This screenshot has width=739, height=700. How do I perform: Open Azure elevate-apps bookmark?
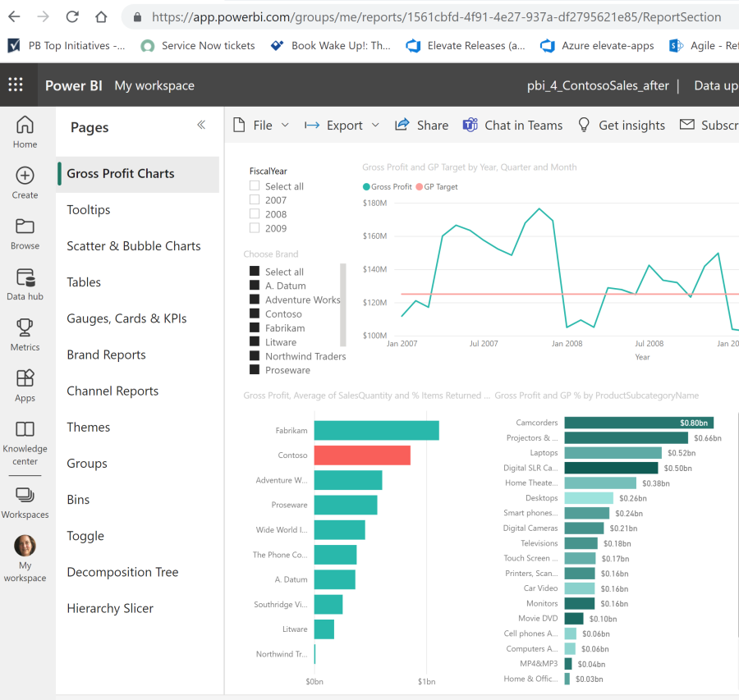pos(597,46)
